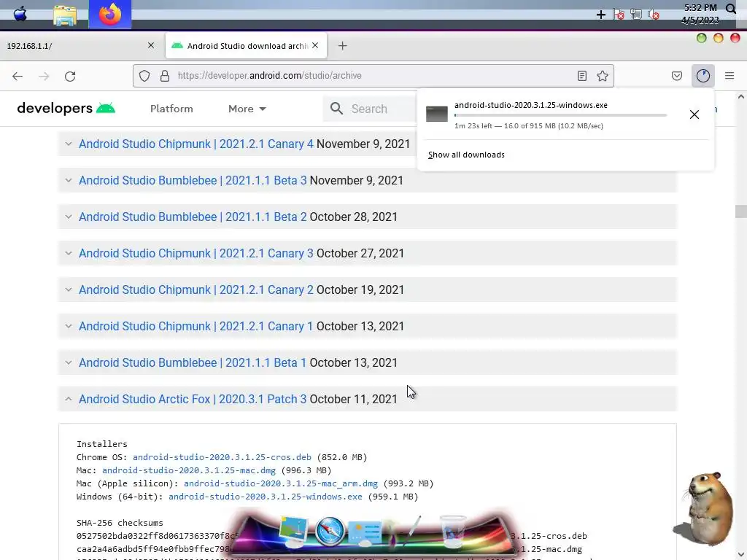Expand the Chipmunk 2021.2.1 Canary 2 chevron
Viewport: 747px width, 560px height.
coord(69,289)
